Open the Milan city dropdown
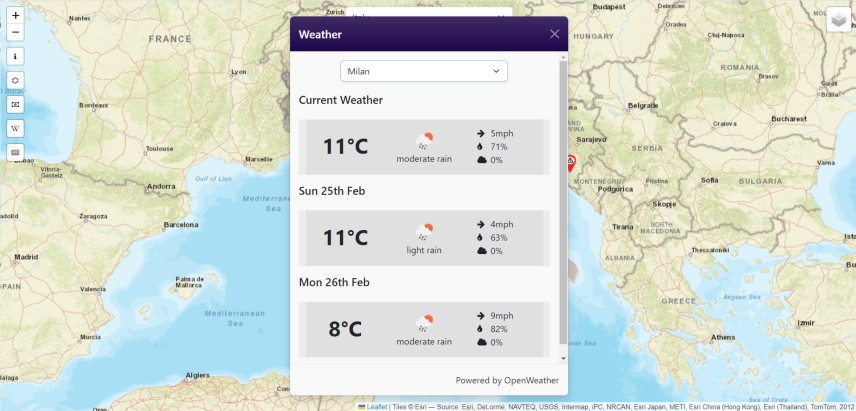Image resolution: width=856 pixels, height=411 pixels. [424, 72]
